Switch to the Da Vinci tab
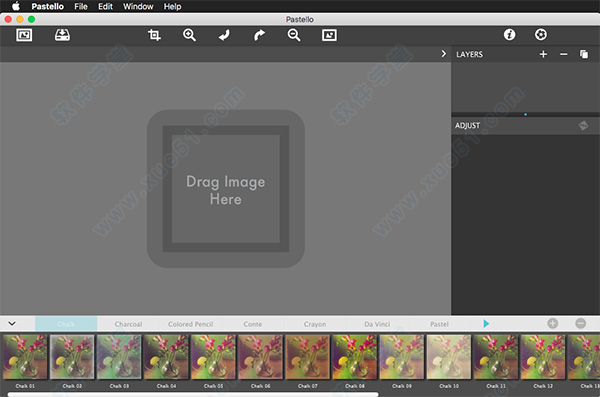Image resolution: width=600 pixels, height=397 pixels. click(x=377, y=324)
